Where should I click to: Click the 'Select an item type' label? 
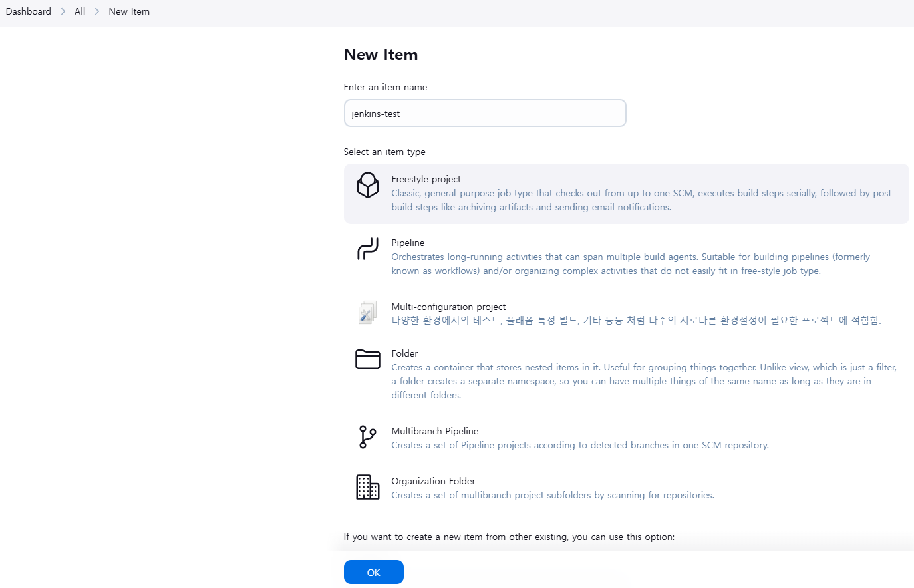pyautogui.click(x=384, y=152)
